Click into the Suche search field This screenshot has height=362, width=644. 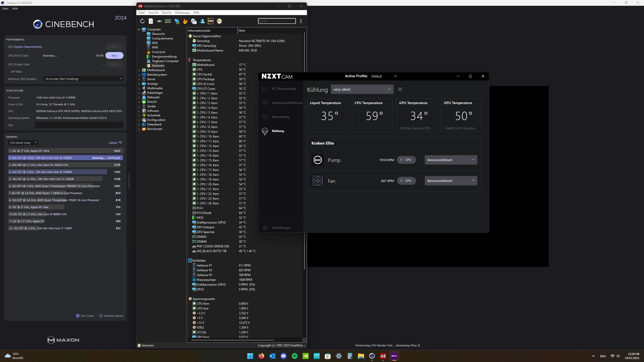click(x=277, y=21)
